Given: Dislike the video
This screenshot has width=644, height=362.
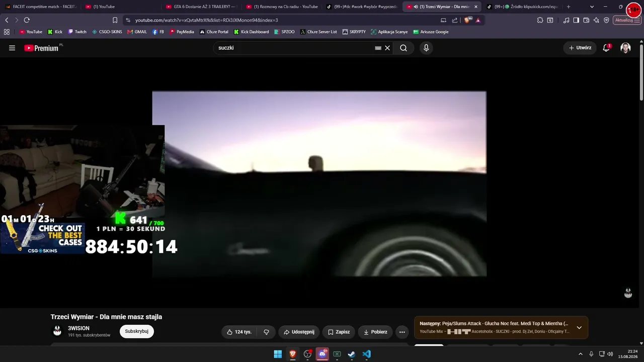Looking at the screenshot, I should point(266,332).
